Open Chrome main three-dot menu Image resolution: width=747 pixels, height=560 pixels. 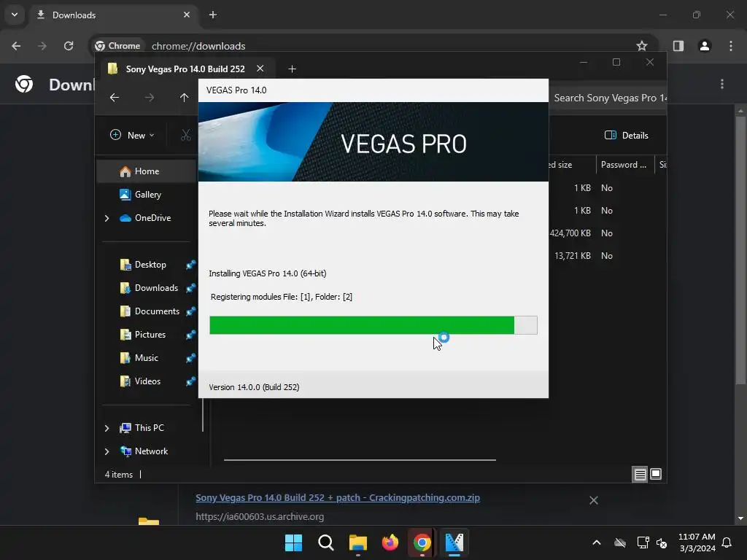731,46
